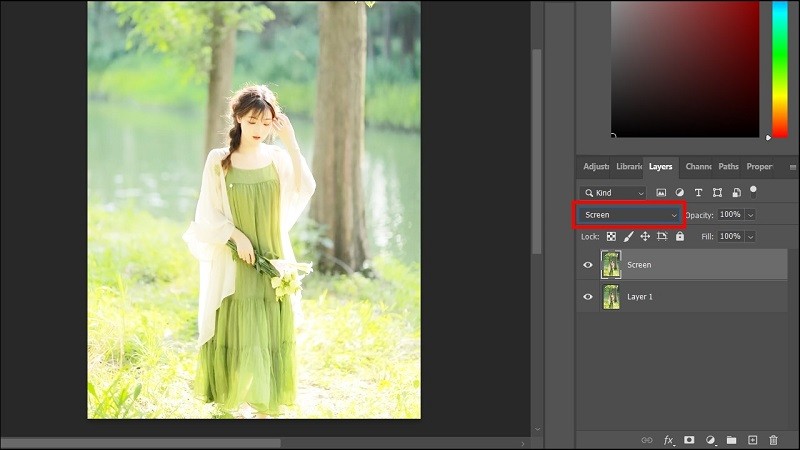This screenshot has height=450, width=800.
Task: Lock position move icon
Action: [x=645, y=236]
